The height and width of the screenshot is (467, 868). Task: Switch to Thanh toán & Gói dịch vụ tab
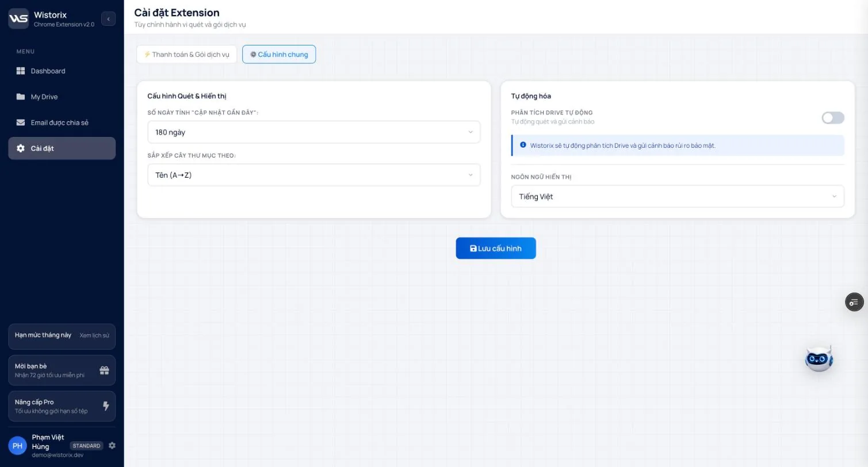pos(186,55)
